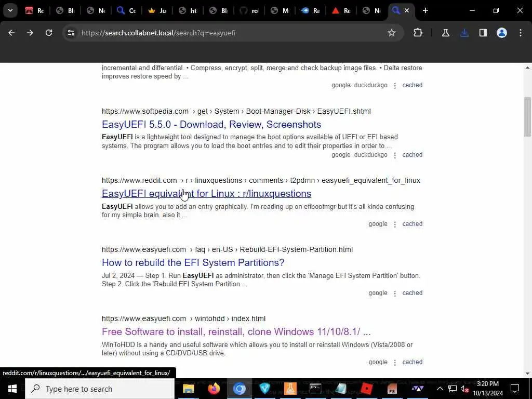Open muted volume icon in tray
Image resolution: width=532 pixels, height=399 pixels.
(x=465, y=389)
